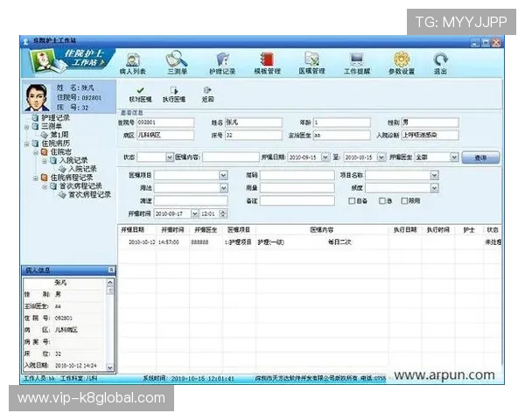This screenshot has width=525, height=420.
Task: Click the 简码 input field
Action: (x=297, y=175)
